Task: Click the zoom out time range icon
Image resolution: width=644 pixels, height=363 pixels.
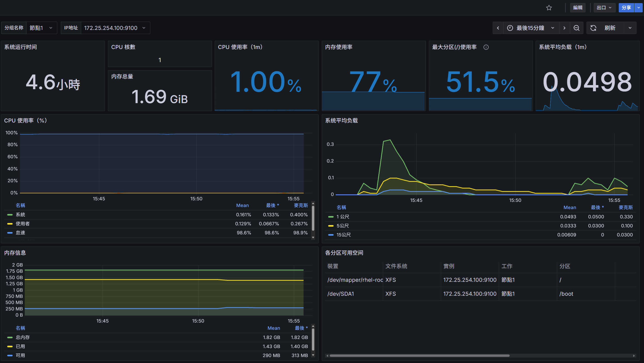Action: 576,28
